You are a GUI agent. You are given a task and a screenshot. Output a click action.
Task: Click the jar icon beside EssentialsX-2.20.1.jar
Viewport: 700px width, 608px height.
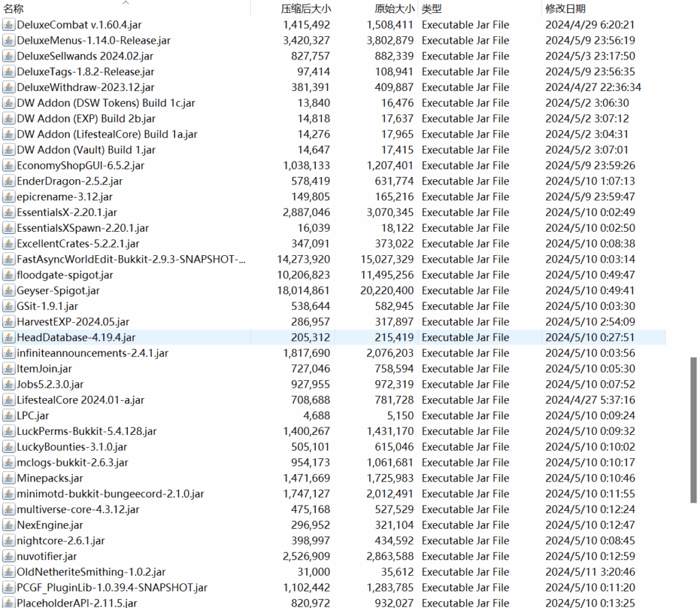(8, 213)
